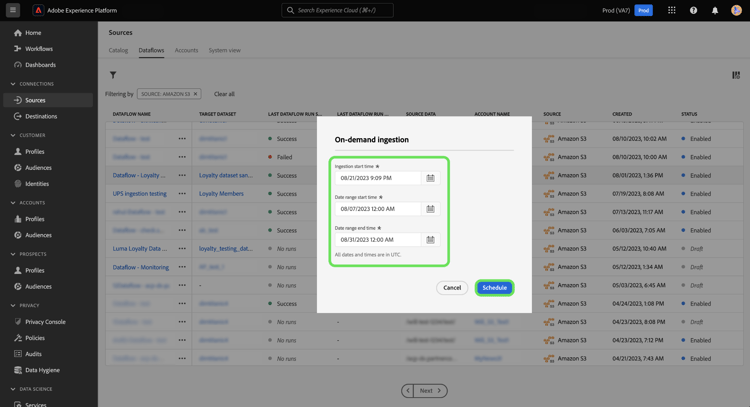Switch to the Catalog tab
750x407 pixels.
click(118, 50)
